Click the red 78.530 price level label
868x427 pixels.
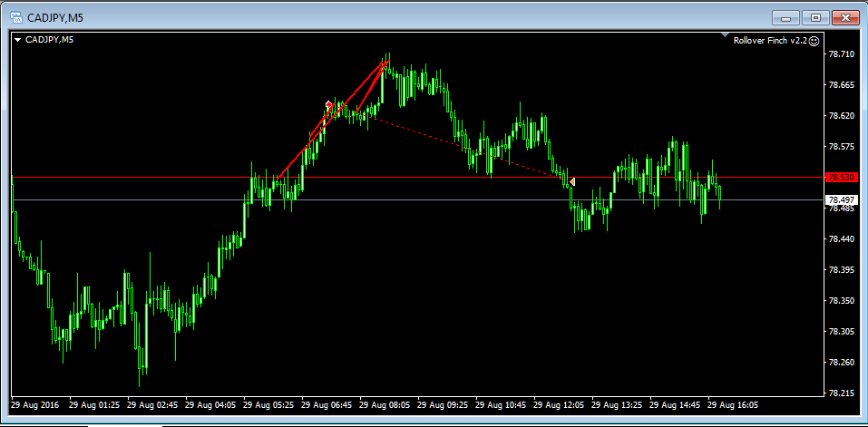point(842,178)
